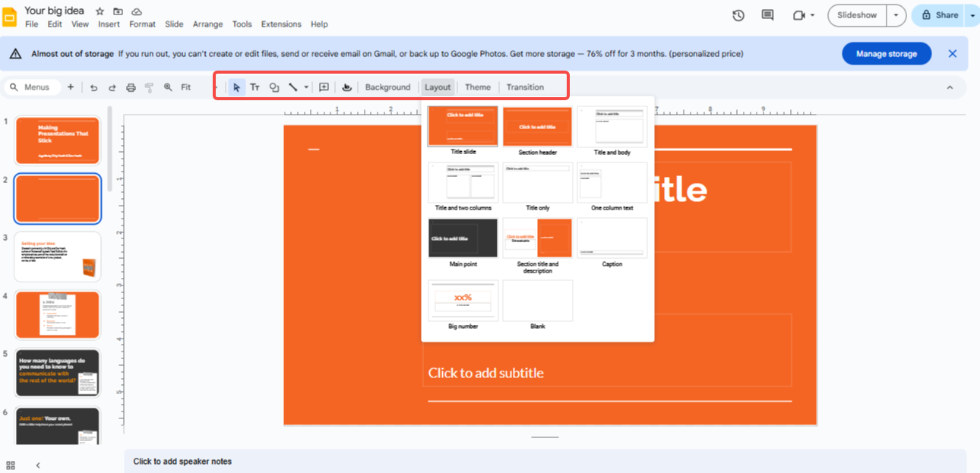Insert a comment
Viewport: 980px width, 473px height.
pos(323,87)
